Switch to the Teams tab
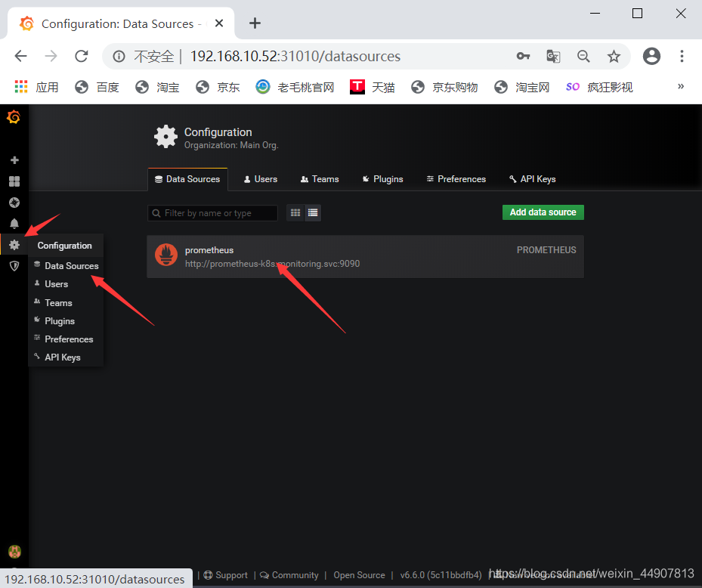This screenshot has height=588, width=702. point(320,179)
